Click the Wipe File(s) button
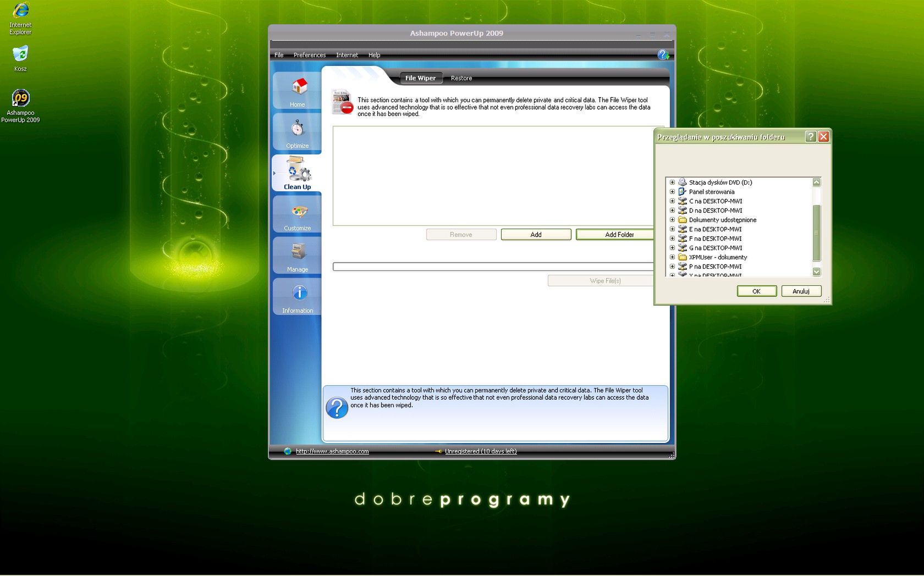This screenshot has width=924, height=576. point(601,281)
